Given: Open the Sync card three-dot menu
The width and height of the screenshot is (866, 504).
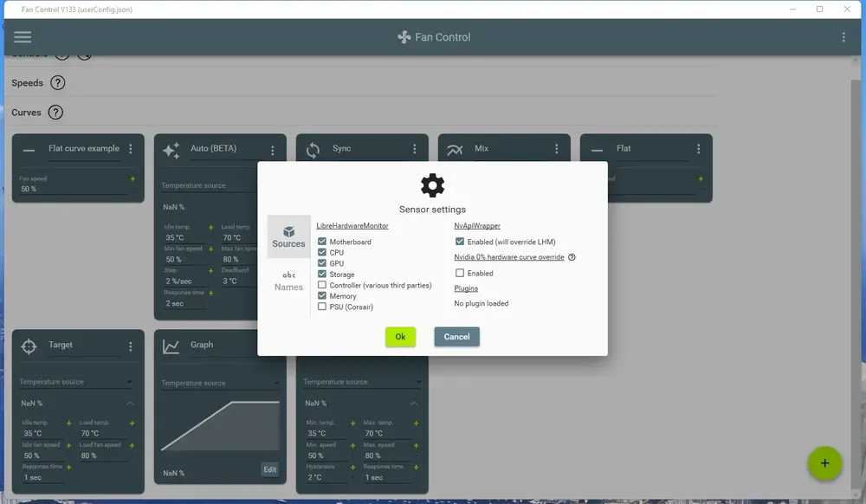Looking at the screenshot, I should click(414, 148).
